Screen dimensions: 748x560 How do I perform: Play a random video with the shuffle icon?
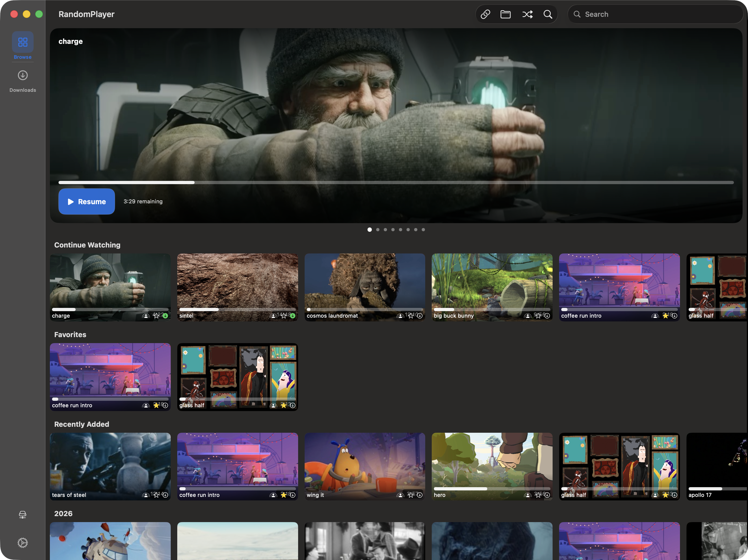tap(527, 14)
